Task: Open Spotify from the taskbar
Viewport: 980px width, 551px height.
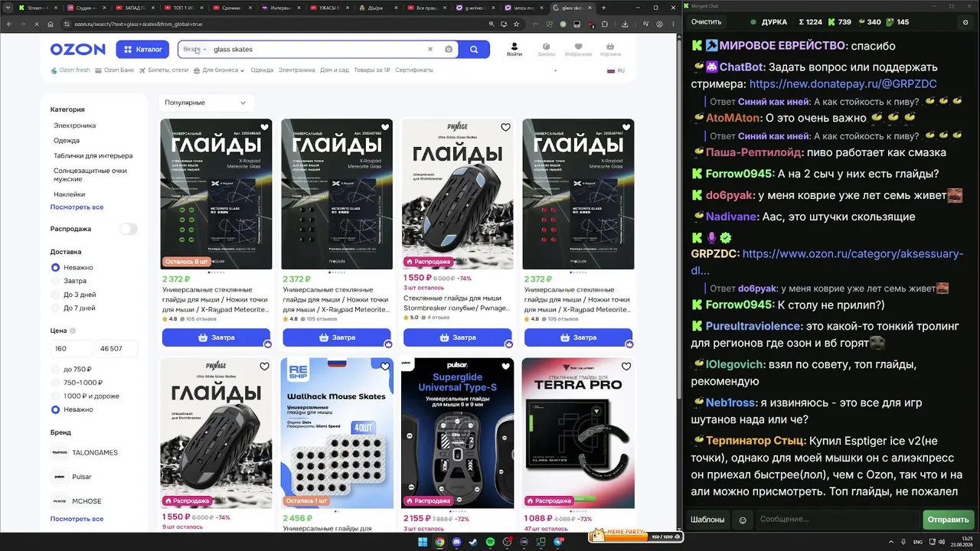Action: 491,543
